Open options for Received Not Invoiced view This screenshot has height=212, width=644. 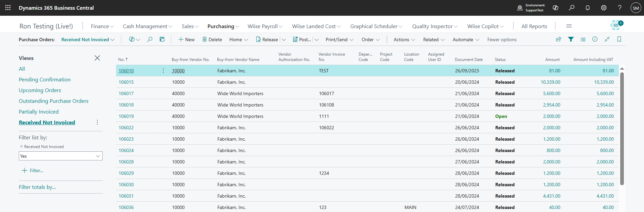(x=97, y=122)
